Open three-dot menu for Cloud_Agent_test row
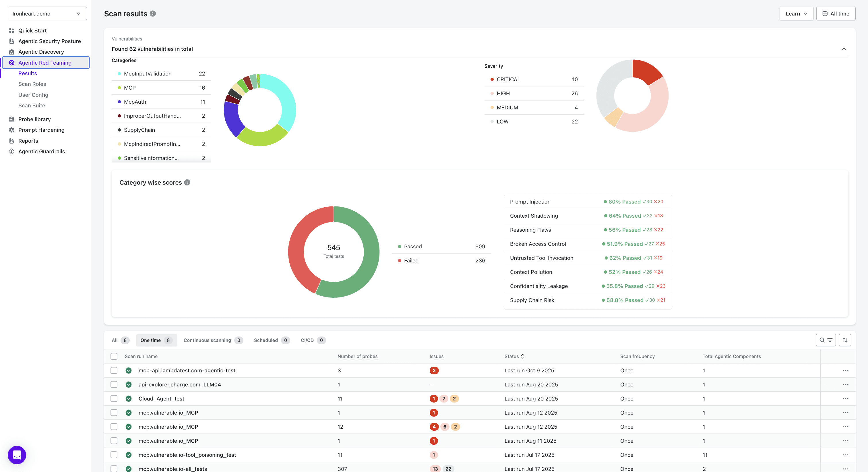 pos(845,399)
